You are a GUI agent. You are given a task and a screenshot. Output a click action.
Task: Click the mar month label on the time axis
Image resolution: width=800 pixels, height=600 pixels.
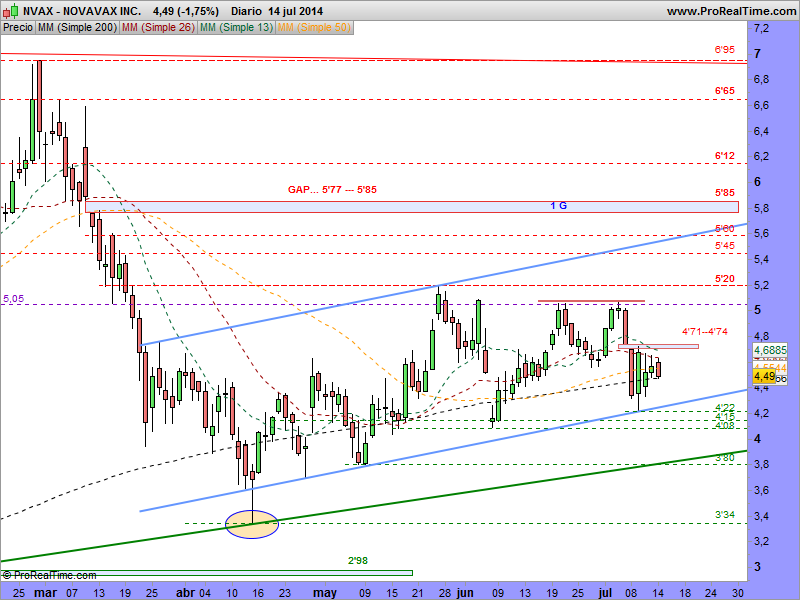[45, 593]
